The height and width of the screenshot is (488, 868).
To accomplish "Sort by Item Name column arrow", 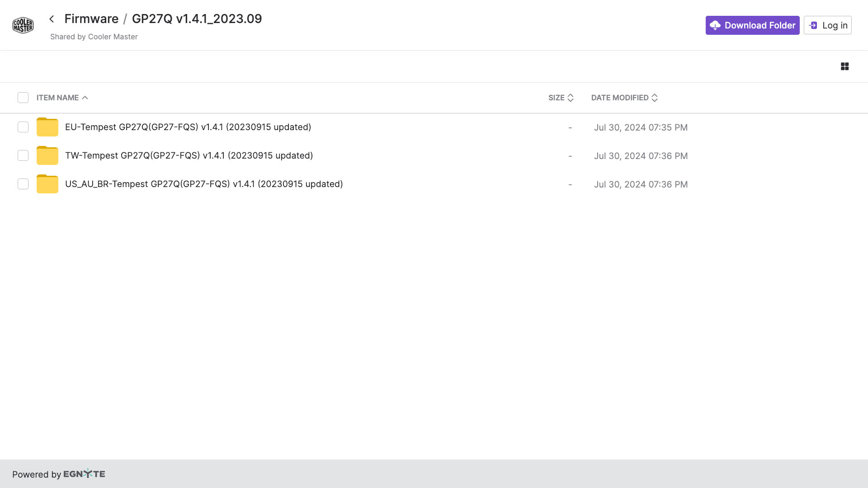I will (85, 98).
